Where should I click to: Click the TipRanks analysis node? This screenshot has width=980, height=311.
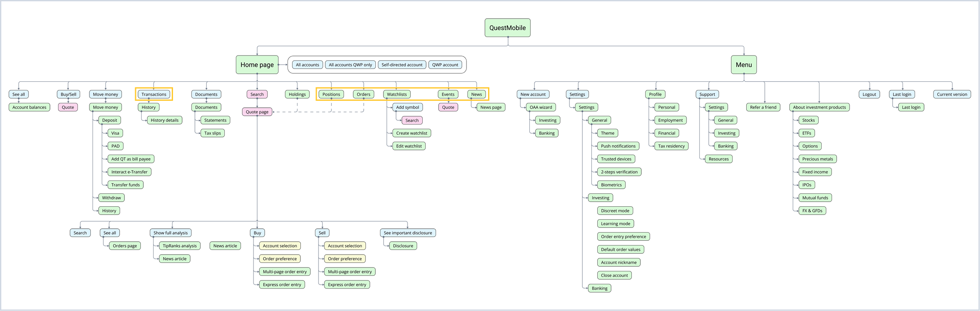pyautogui.click(x=179, y=246)
